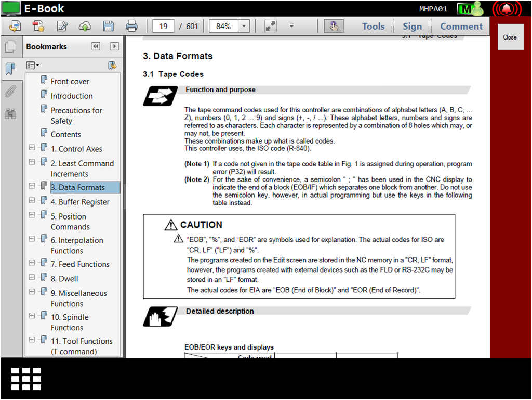The width and height of the screenshot is (532, 400).
Task: Open the zoom percentage dropdown arrow
Action: coord(244,26)
